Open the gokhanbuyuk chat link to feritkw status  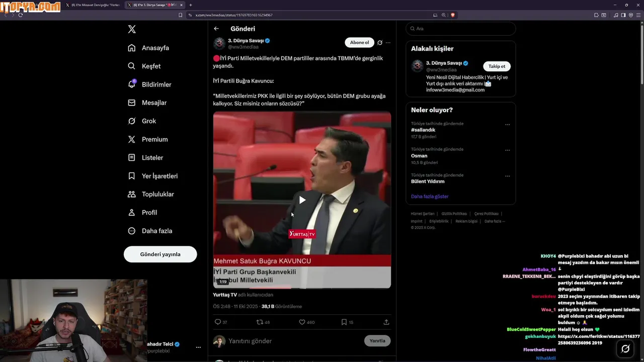[x=599, y=339]
